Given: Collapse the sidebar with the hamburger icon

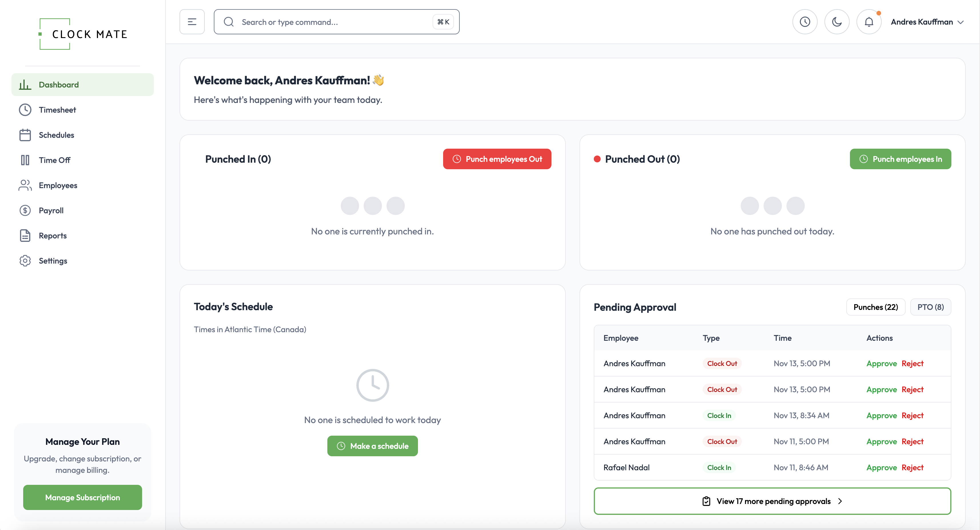Looking at the screenshot, I should pos(192,22).
